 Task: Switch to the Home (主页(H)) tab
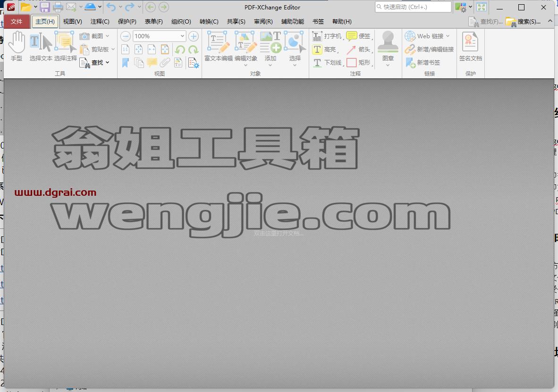point(45,22)
